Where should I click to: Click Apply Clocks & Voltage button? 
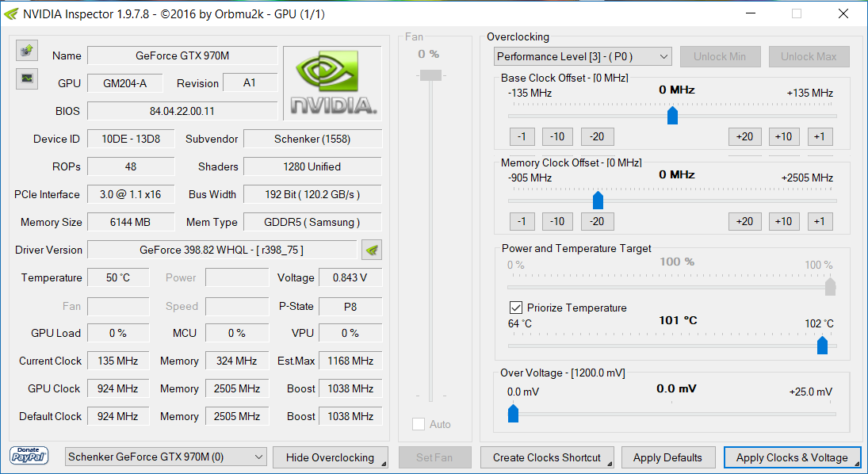(x=792, y=457)
